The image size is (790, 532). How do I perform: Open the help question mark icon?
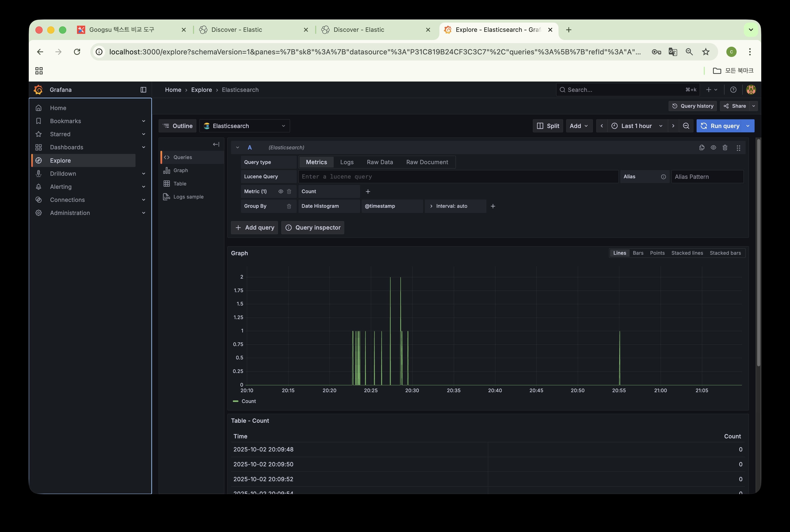tap(733, 90)
